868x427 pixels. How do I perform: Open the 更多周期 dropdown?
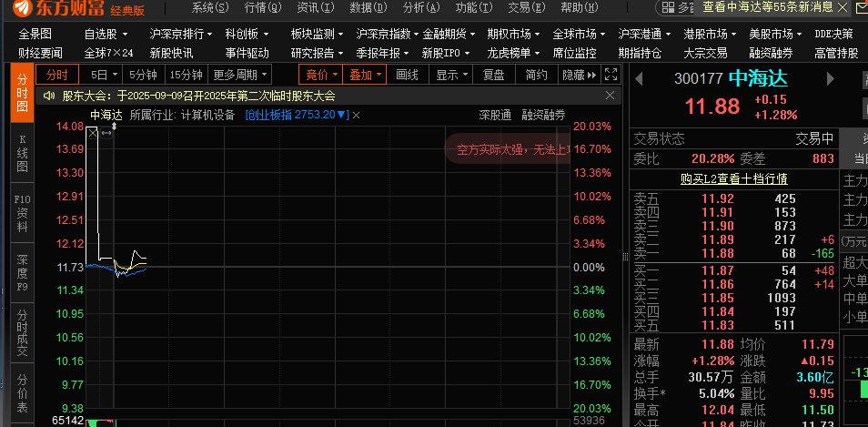pos(239,75)
